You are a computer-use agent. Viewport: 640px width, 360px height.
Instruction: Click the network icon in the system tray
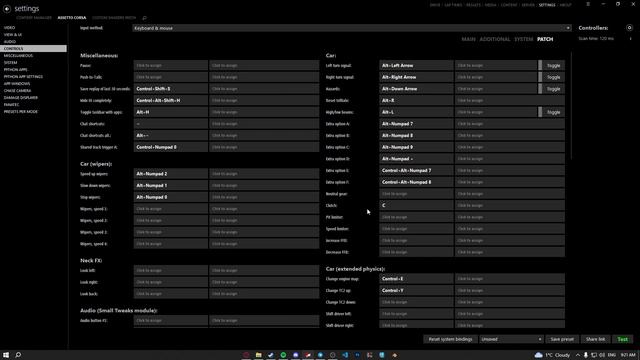click(x=594, y=355)
